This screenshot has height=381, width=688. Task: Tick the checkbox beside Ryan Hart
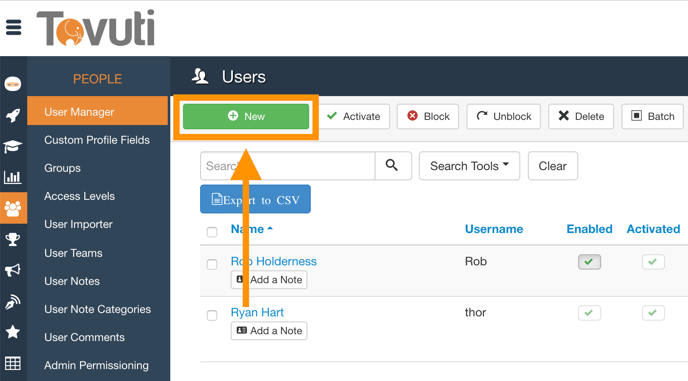(x=212, y=315)
